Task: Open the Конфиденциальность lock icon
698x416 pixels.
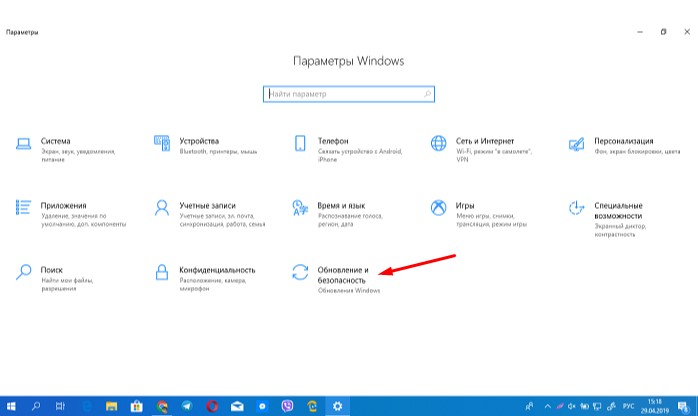Action: 162,272
